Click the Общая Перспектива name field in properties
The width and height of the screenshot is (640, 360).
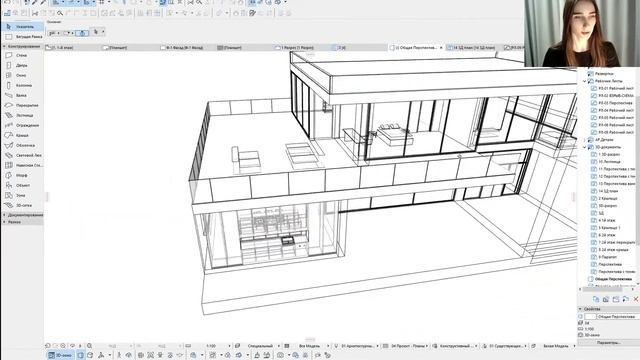coord(618,317)
